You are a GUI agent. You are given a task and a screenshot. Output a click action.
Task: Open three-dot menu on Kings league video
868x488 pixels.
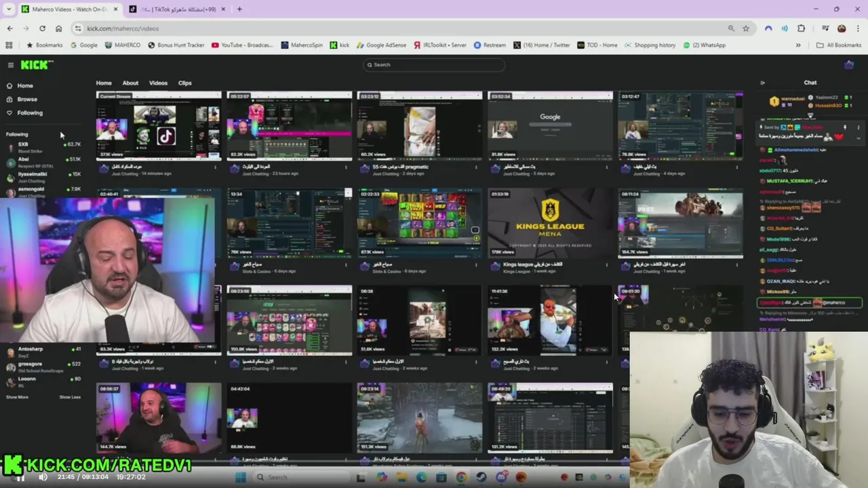(606, 265)
